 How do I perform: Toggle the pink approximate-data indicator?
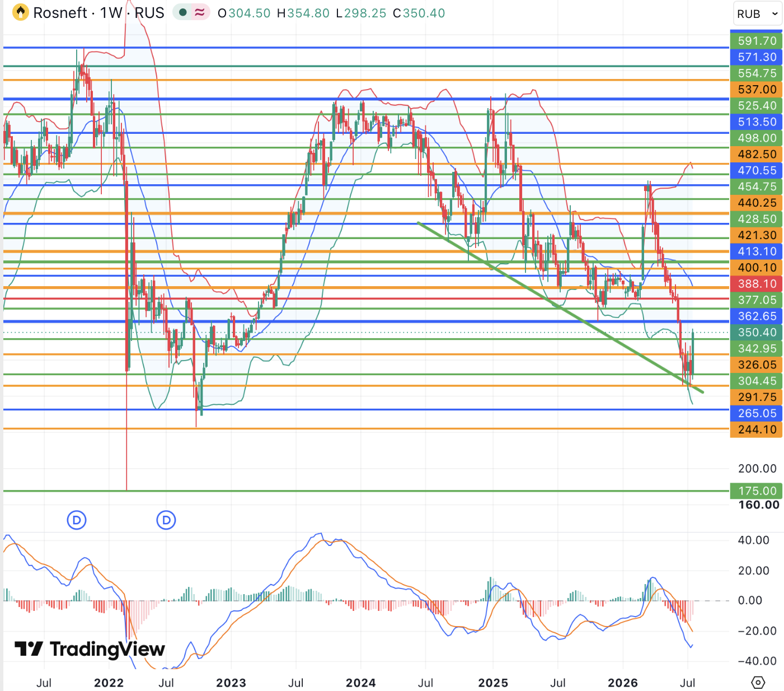tap(199, 12)
